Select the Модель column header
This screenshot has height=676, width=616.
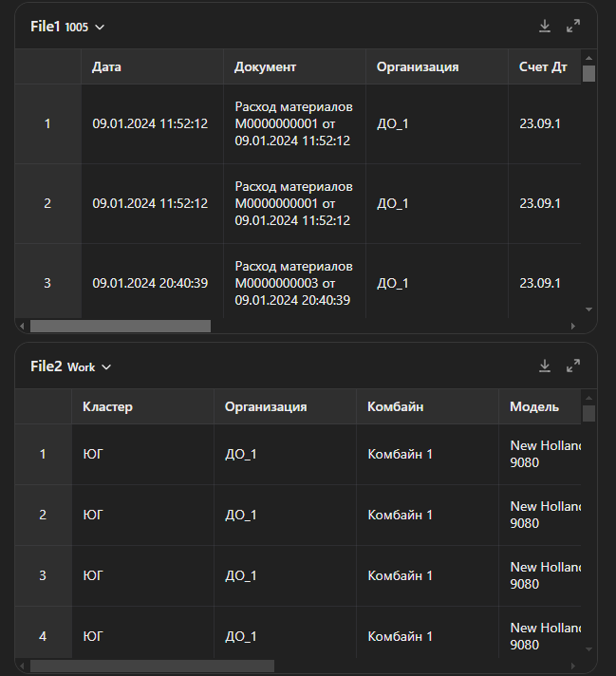point(534,407)
